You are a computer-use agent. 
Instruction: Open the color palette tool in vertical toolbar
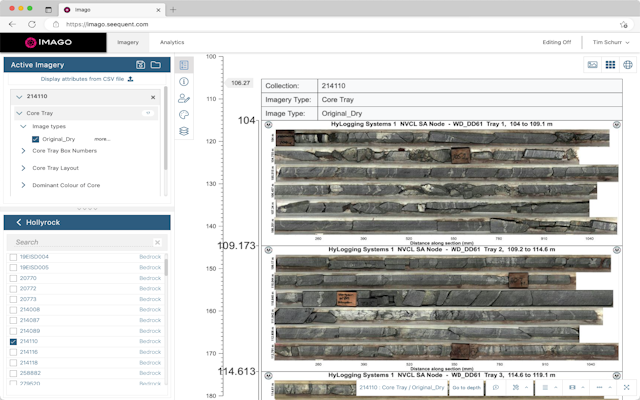pos(184,115)
